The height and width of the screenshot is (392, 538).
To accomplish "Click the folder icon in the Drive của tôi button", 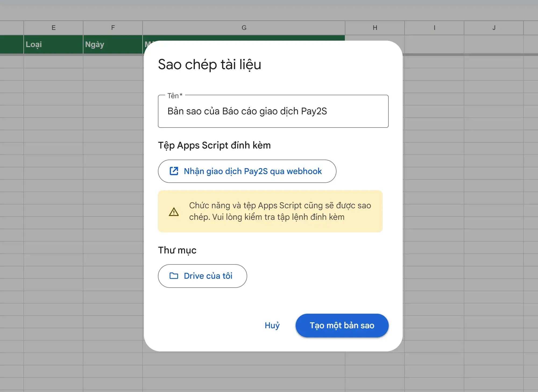I will point(174,276).
